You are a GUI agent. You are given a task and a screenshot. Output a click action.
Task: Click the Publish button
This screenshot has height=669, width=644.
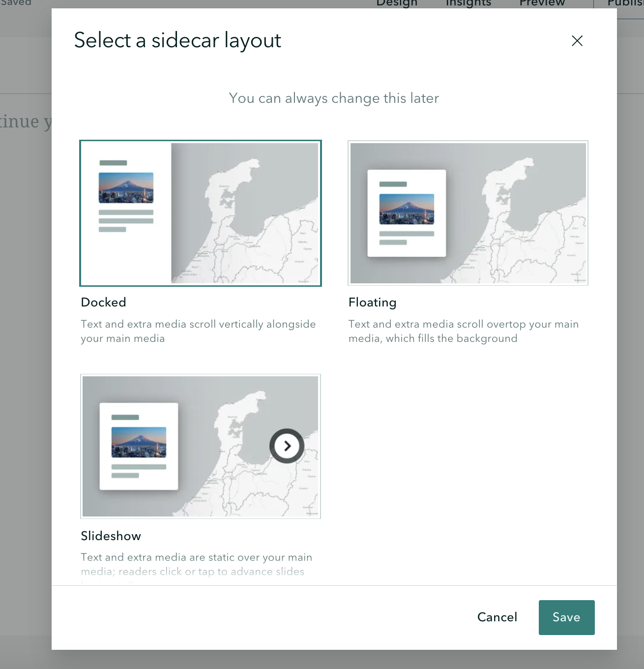click(x=625, y=3)
